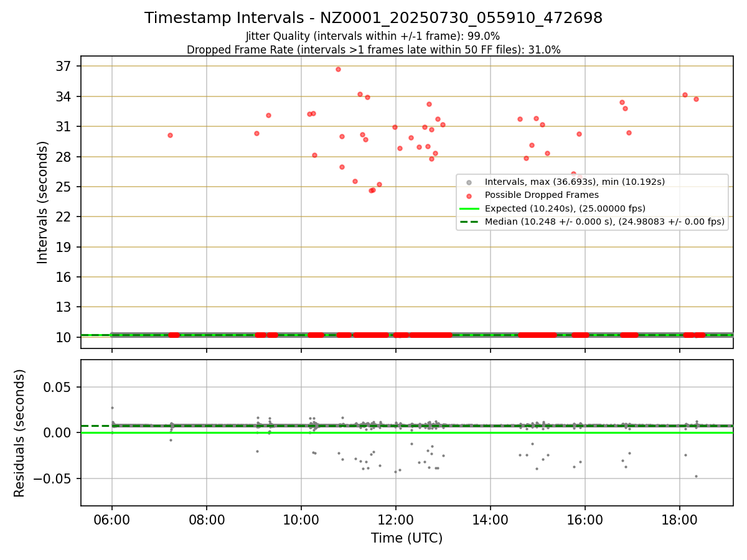
Task: Select the 'Dropped Frame Rate' 31.0% subtitle line
Action: tap(374, 50)
